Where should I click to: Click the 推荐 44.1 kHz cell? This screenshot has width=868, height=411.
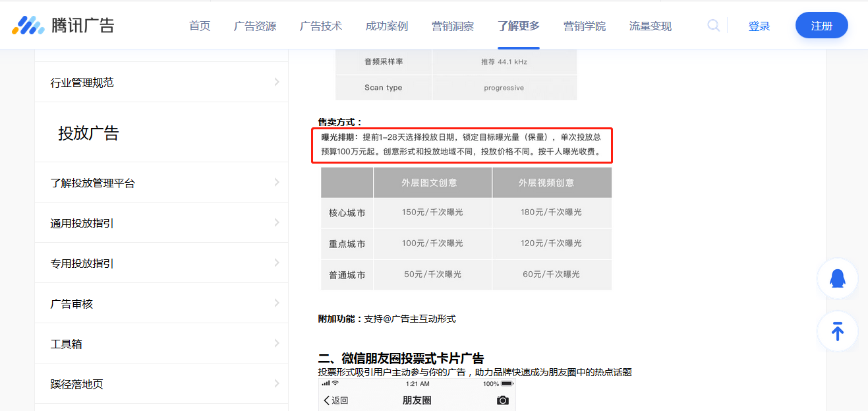(504, 61)
